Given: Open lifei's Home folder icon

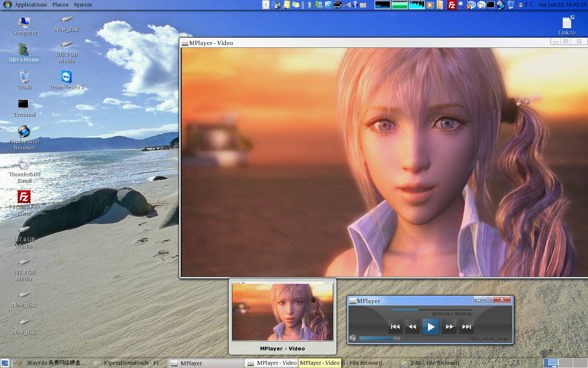Looking at the screenshot, I should pyautogui.click(x=24, y=53).
